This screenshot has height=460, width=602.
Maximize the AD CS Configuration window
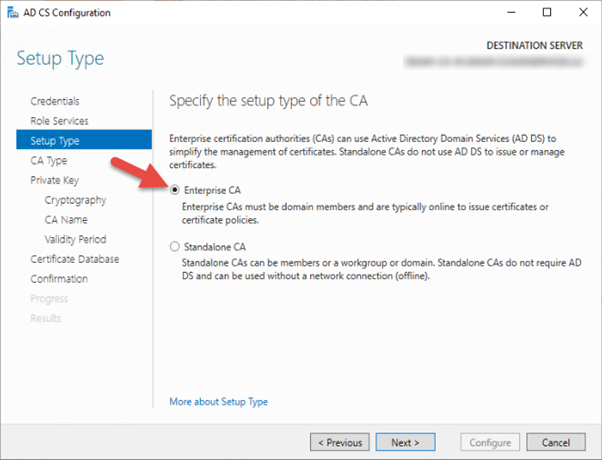pos(547,12)
